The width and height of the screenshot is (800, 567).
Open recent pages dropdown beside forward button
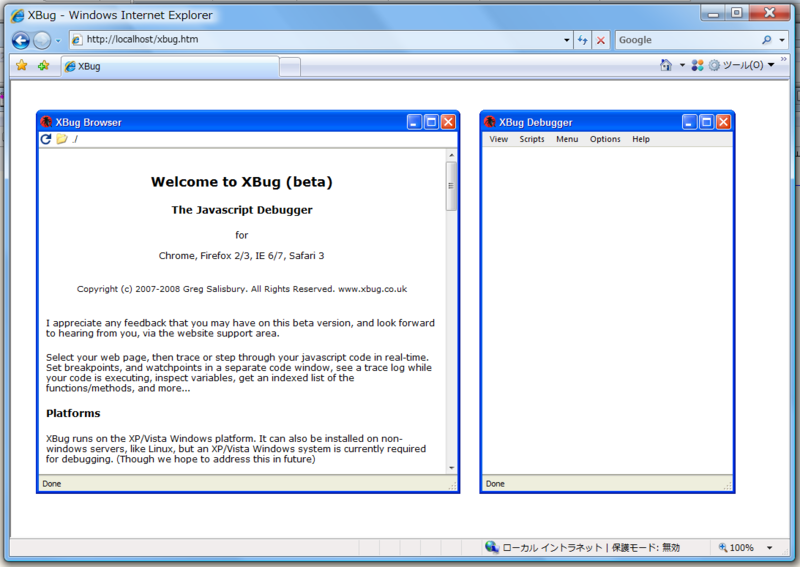(x=58, y=40)
